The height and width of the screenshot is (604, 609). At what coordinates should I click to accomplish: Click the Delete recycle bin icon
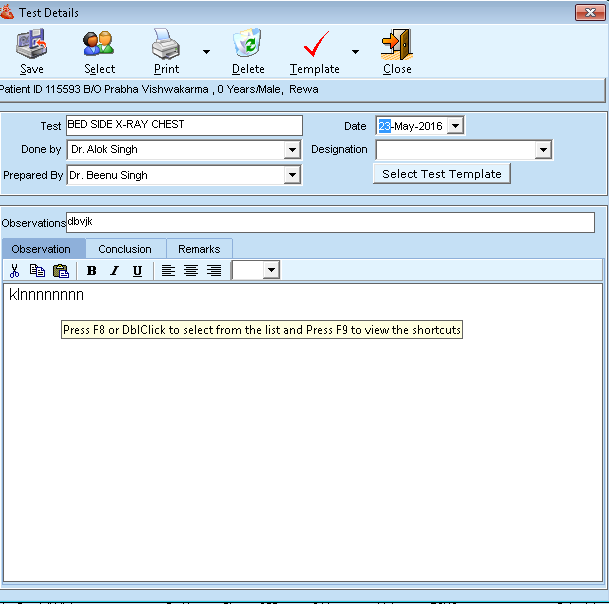click(x=248, y=45)
